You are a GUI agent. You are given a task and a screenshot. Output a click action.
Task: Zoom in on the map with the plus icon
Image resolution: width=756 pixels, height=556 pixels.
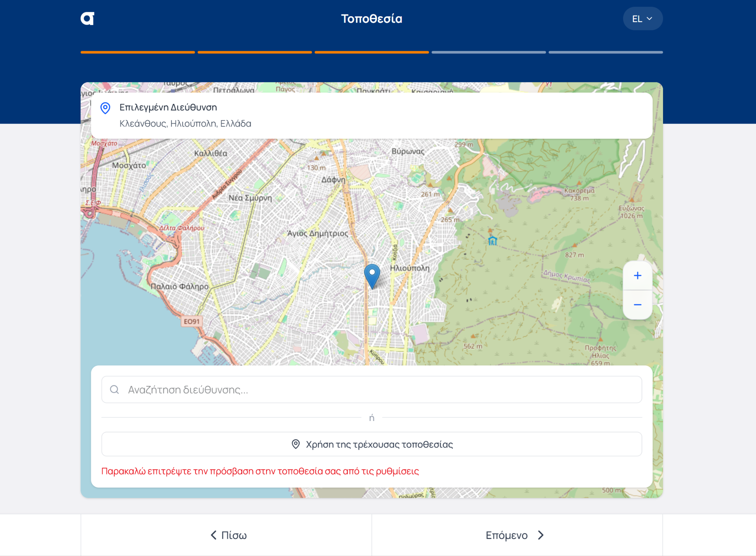point(638,275)
